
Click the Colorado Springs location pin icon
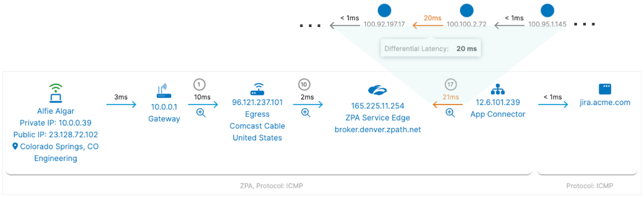click(15, 146)
